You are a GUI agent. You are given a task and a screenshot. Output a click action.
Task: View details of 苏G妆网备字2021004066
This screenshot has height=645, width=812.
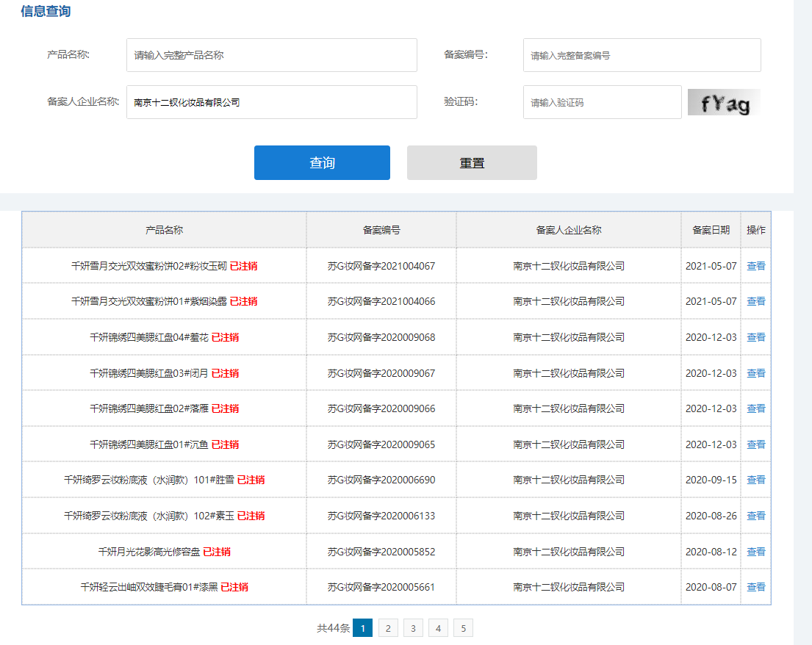coord(755,301)
